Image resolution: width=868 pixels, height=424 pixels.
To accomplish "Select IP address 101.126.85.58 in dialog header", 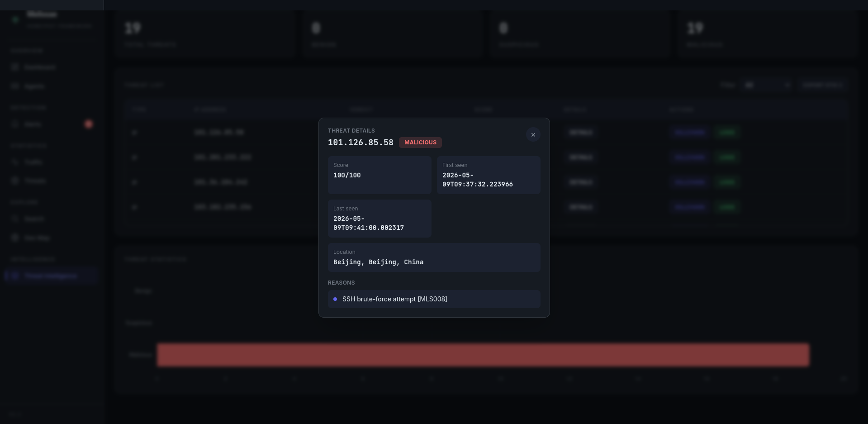I will tap(360, 143).
